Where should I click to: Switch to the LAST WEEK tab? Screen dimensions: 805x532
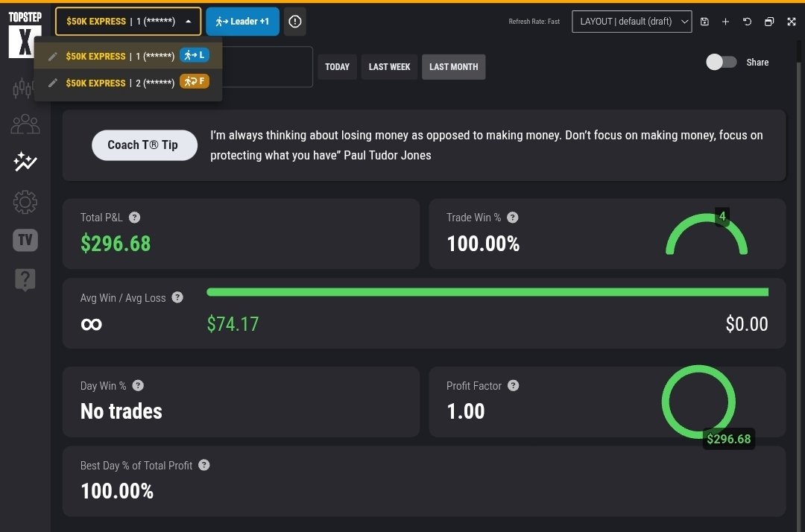[x=388, y=67]
